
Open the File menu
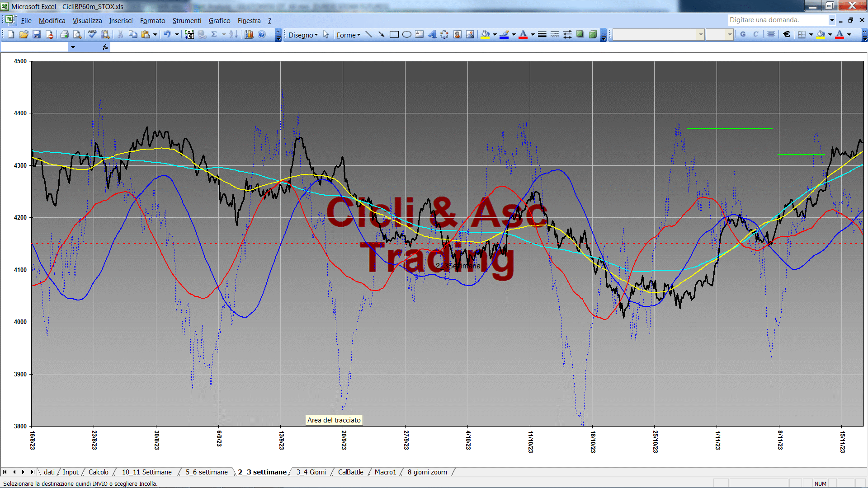[26, 21]
